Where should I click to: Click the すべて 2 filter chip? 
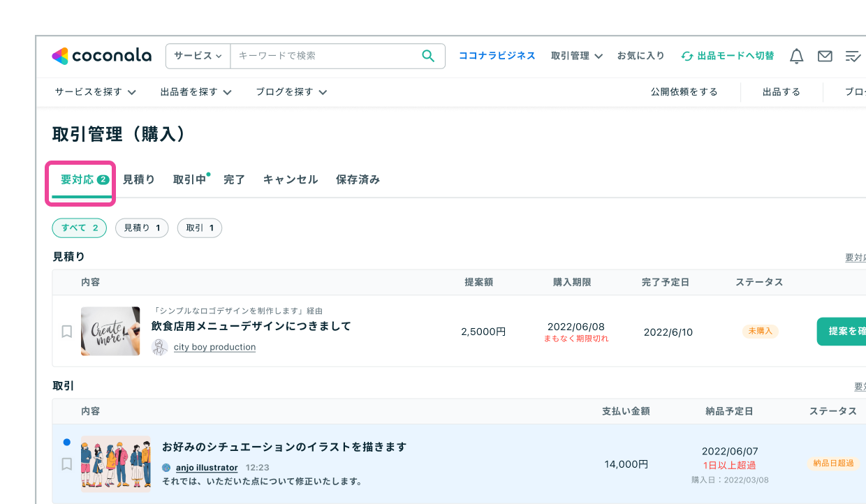(79, 228)
